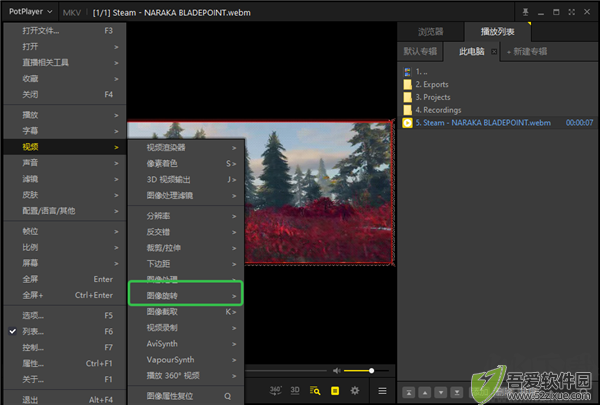
Task: Select 打开文件... F3 menu item
Action: click(65, 31)
